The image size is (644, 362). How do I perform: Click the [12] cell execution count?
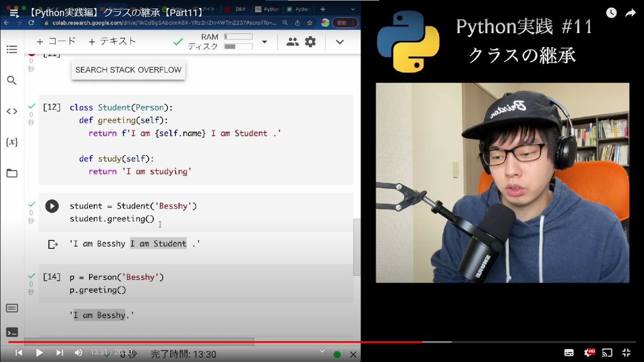point(52,107)
